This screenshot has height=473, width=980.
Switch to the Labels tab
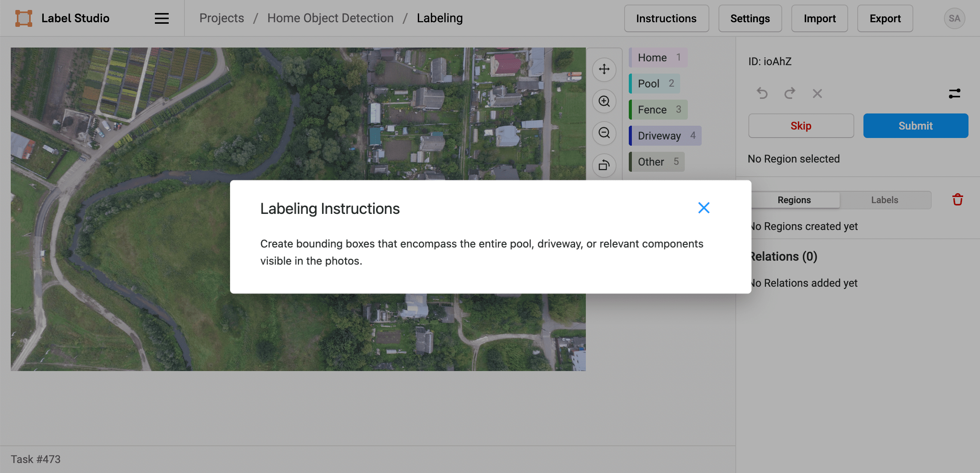pos(885,200)
